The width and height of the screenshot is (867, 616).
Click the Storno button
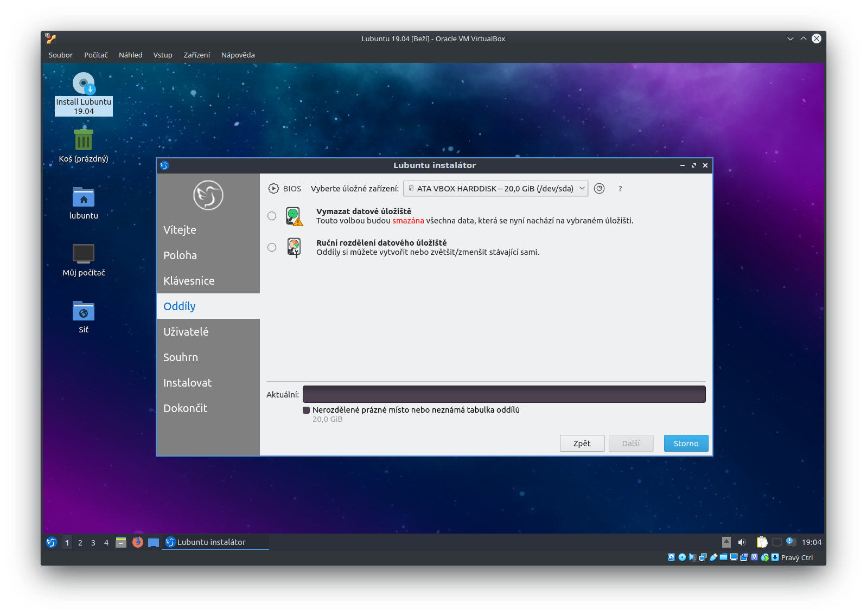[686, 444]
